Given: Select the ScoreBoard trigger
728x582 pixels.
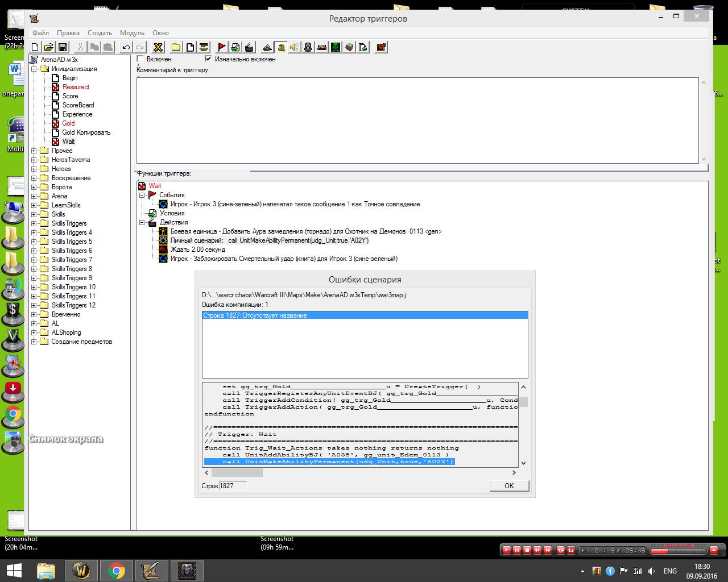Looking at the screenshot, I should tap(78, 105).
